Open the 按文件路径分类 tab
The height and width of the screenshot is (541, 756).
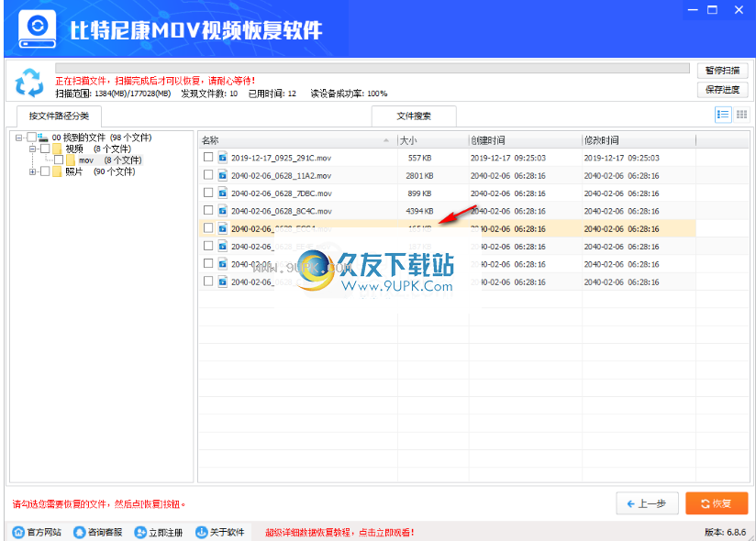pos(59,116)
